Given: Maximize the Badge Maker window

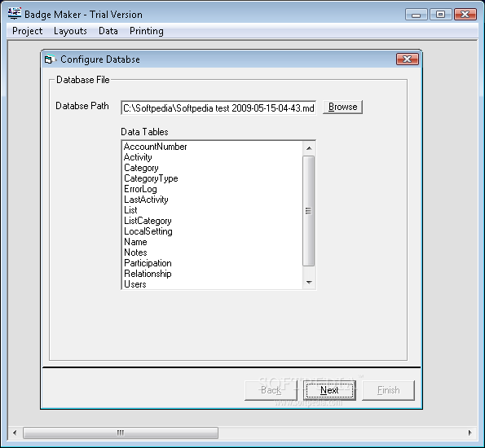Looking at the screenshot, I should pos(440,15).
